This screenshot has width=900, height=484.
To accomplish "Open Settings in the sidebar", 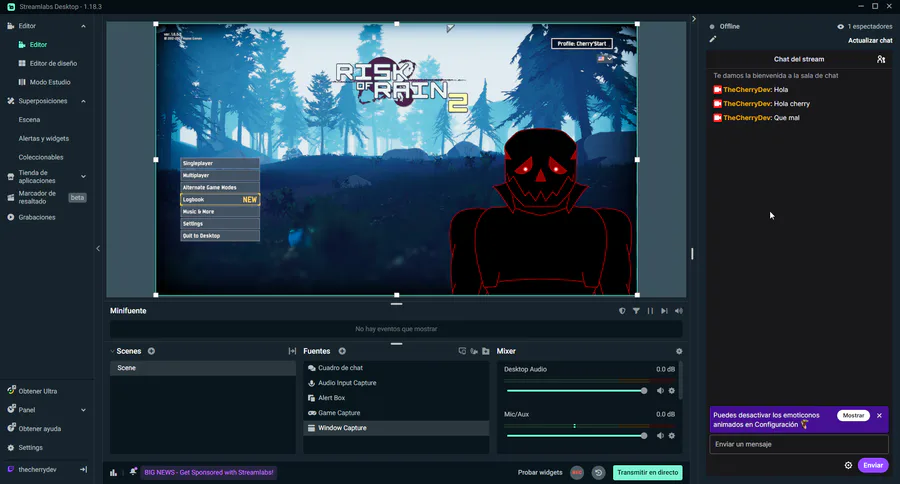I will [30, 448].
